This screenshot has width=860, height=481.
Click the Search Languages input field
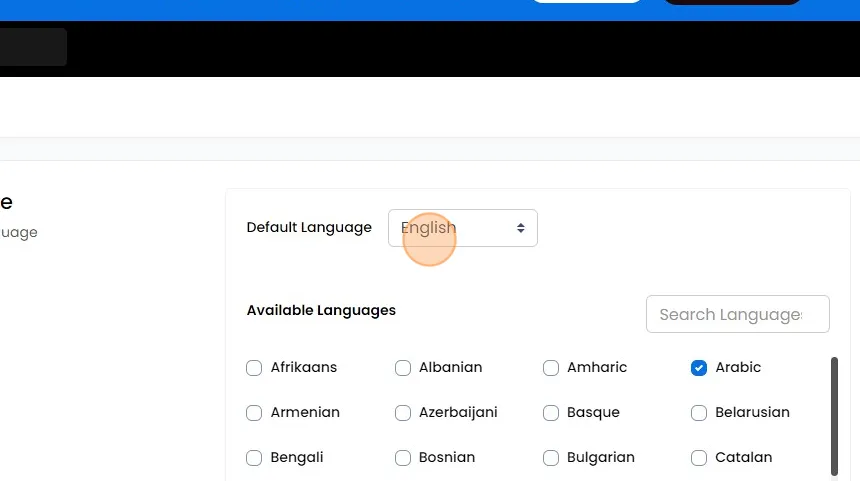[x=738, y=314]
